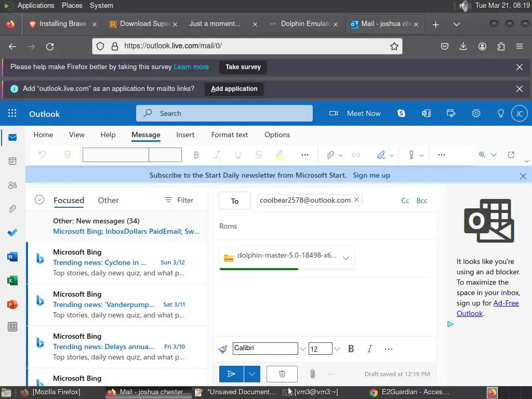This screenshot has width=532, height=399.
Task: Remove coolbear2578@outlook.com recipient
Action: 356,199
